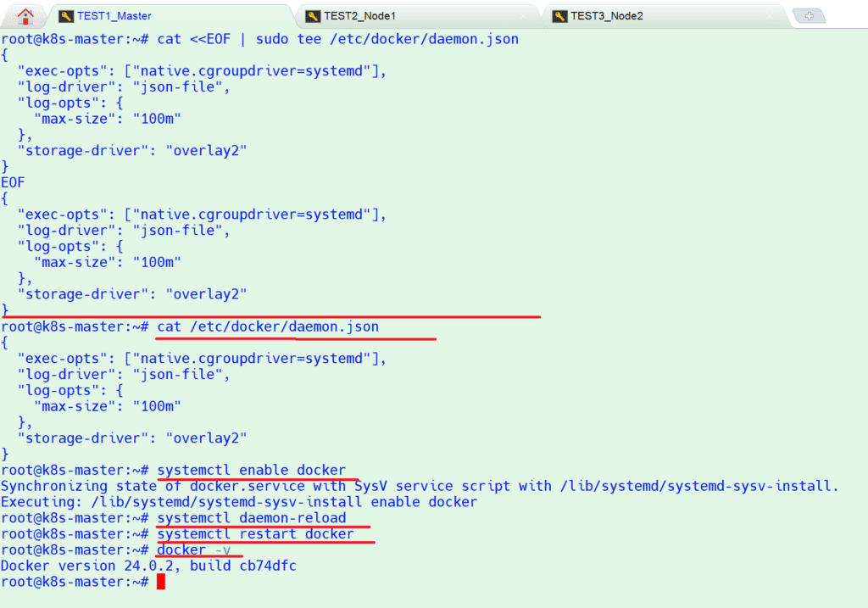Click the key icon on TEST1_Master tab
The height and width of the screenshot is (608, 868).
point(66,16)
